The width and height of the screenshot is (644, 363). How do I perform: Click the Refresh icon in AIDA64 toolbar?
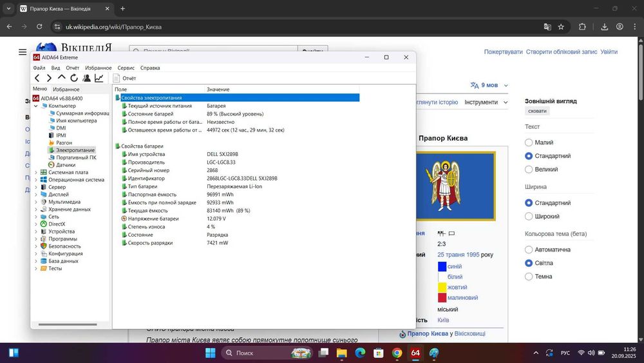tap(74, 78)
